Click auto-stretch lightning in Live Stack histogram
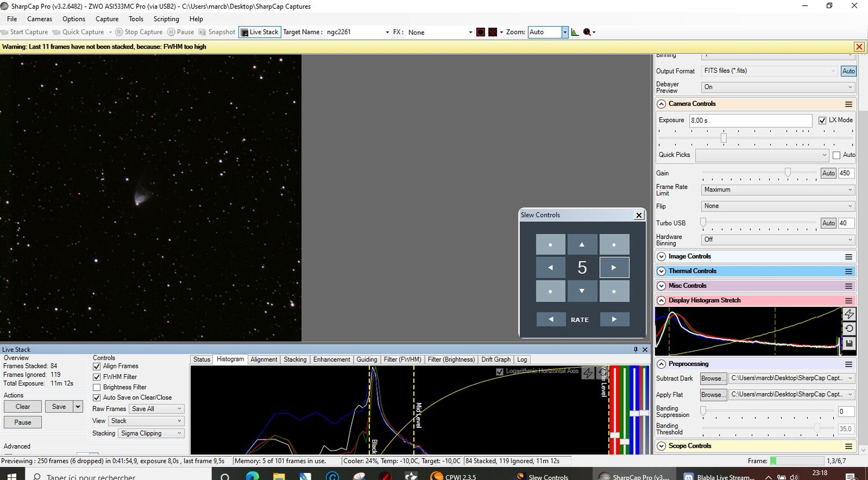 point(588,373)
